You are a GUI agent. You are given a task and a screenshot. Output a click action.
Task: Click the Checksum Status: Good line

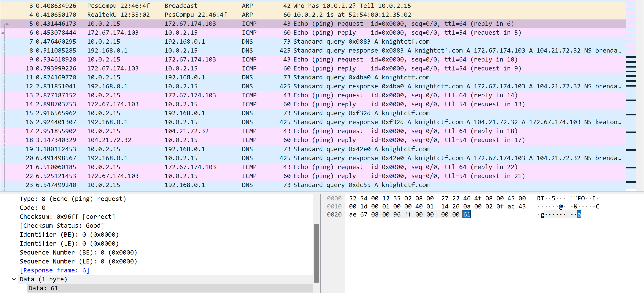click(x=62, y=225)
